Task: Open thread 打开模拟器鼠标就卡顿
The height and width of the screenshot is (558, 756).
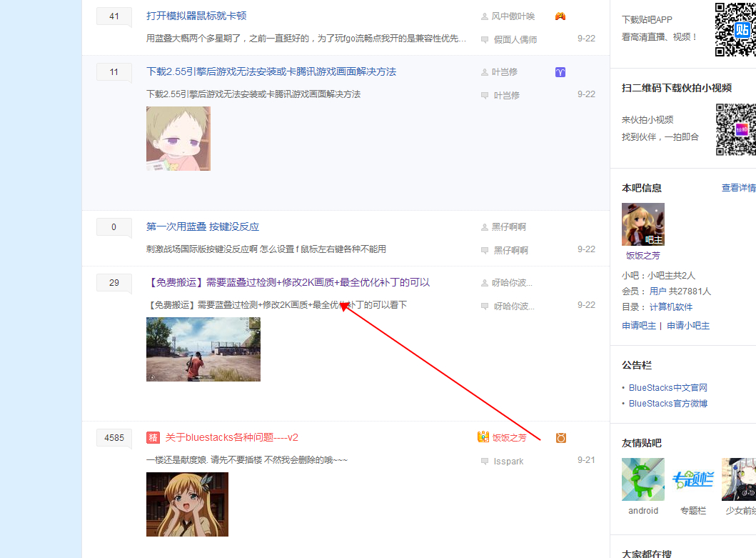Action: pos(196,16)
